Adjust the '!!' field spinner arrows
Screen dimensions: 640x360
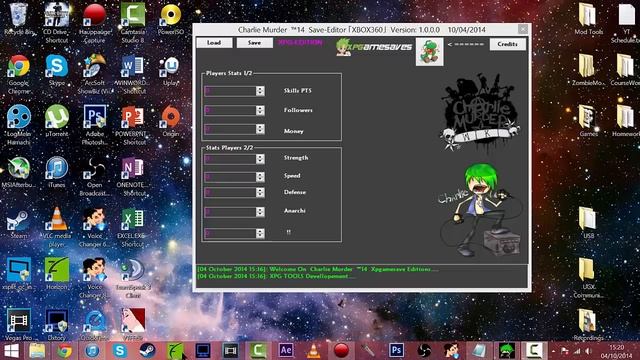click(x=260, y=233)
